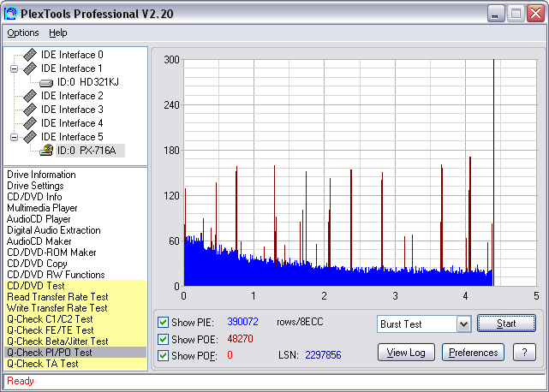Screen dimensions: 549x392
Task: Click the View Log button
Action: coord(406,352)
